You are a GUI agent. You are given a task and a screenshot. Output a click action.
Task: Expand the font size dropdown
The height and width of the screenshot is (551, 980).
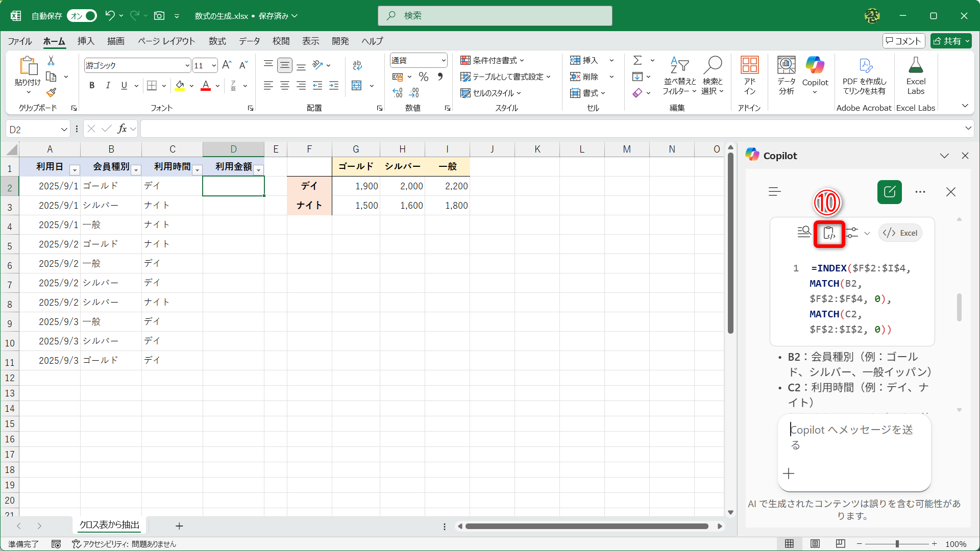pyautogui.click(x=214, y=65)
